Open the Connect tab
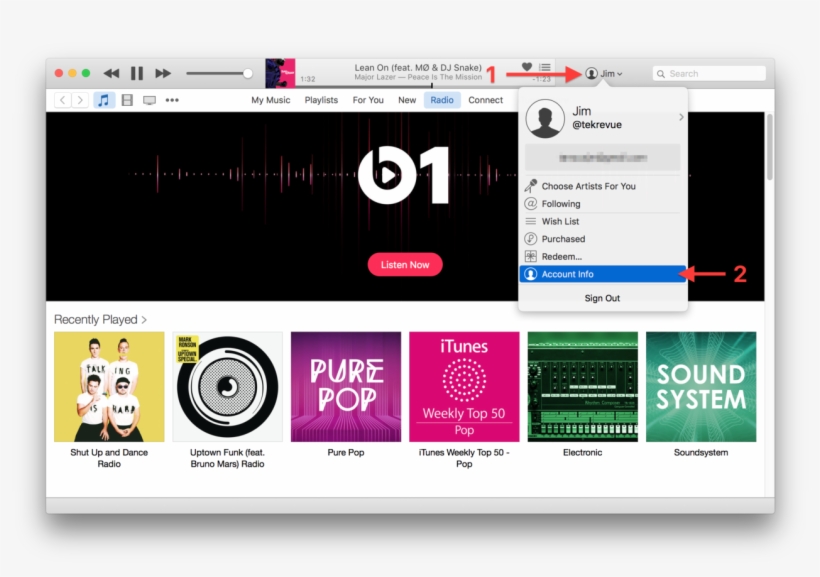This screenshot has height=577, width=820. click(485, 100)
